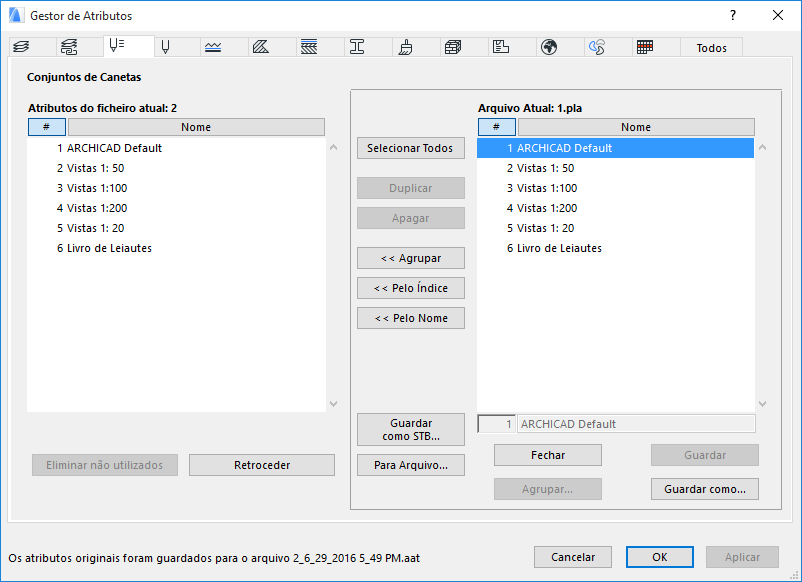802x582 pixels.
Task: Open the Zone Categories tab icon
Action: (x=501, y=47)
